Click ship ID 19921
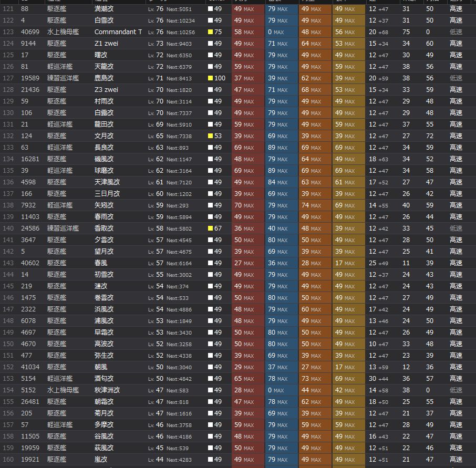The height and width of the screenshot is (468, 476). tap(30, 460)
